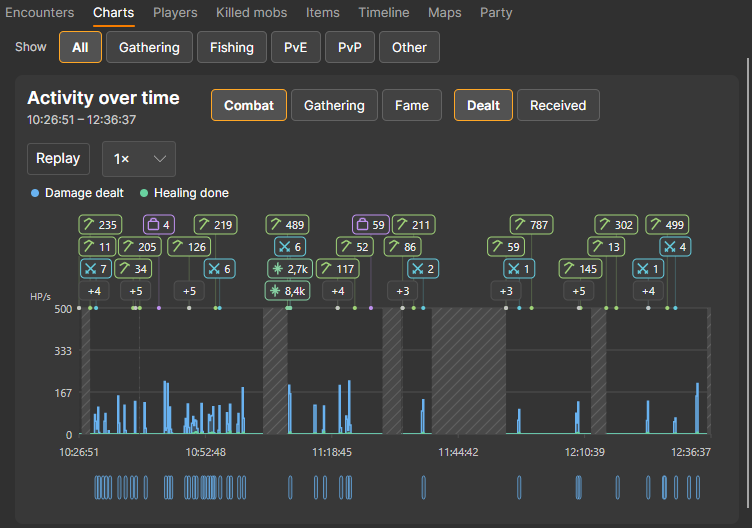Open the Players tab
Image resolution: width=752 pixels, height=528 pixels.
click(175, 12)
